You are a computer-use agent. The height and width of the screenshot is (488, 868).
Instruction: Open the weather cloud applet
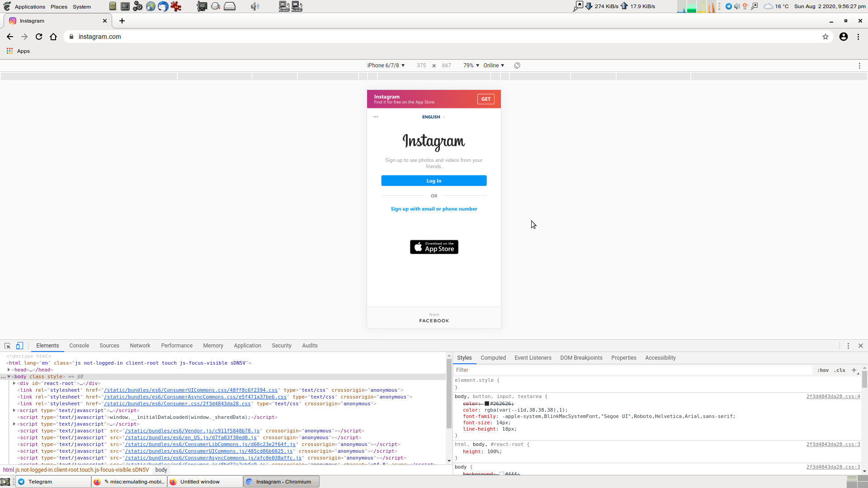pyautogui.click(x=769, y=6)
